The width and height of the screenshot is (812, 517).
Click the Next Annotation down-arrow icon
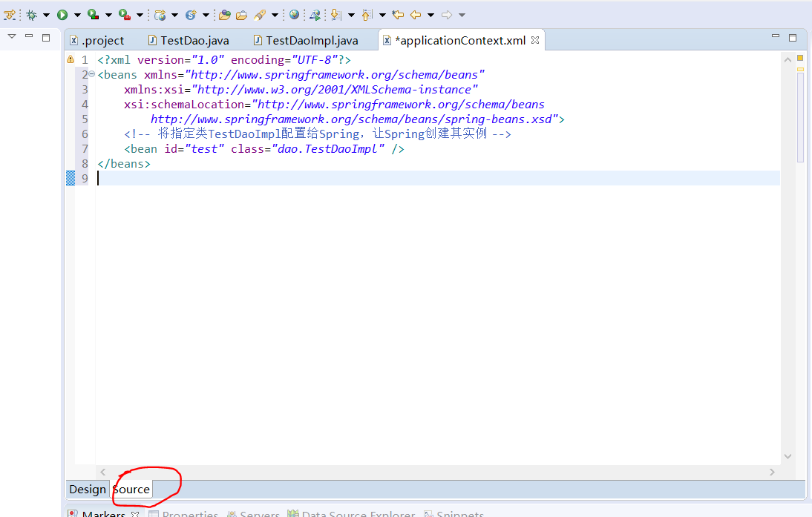tap(334, 14)
